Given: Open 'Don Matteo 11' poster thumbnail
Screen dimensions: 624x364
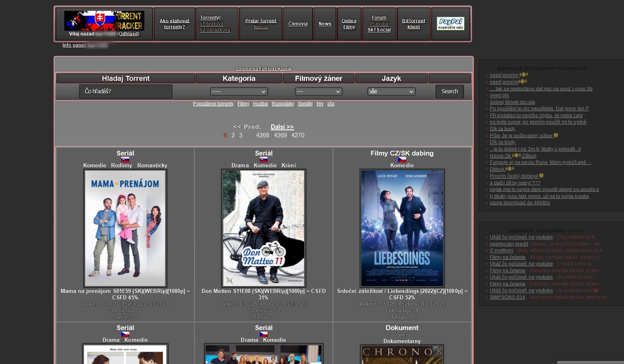Looking at the screenshot, I should (x=264, y=228).
